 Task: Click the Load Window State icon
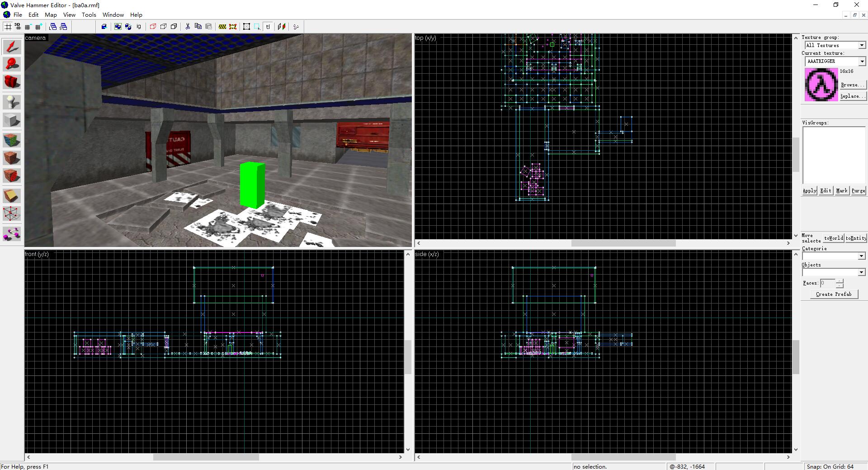53,27
